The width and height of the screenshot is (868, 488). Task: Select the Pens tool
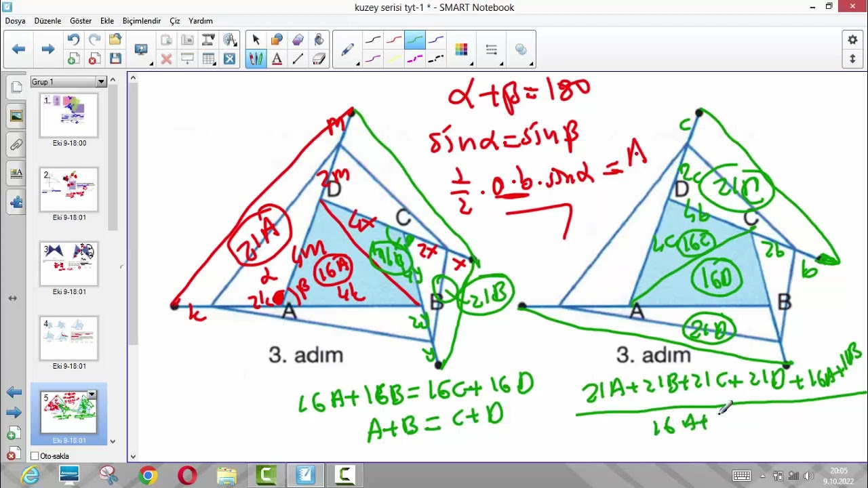coord(256,59)
